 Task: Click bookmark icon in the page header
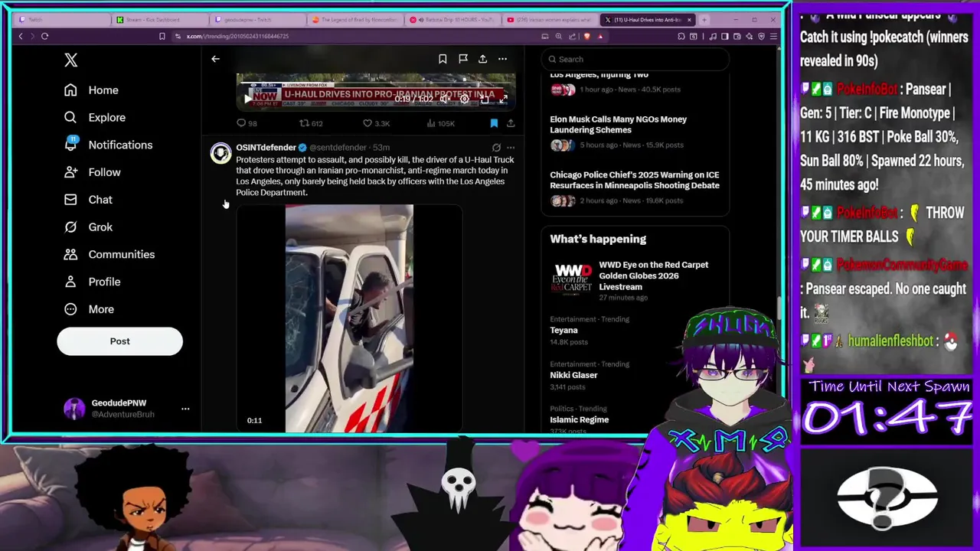pyautogui.click(x=443, y=59)
